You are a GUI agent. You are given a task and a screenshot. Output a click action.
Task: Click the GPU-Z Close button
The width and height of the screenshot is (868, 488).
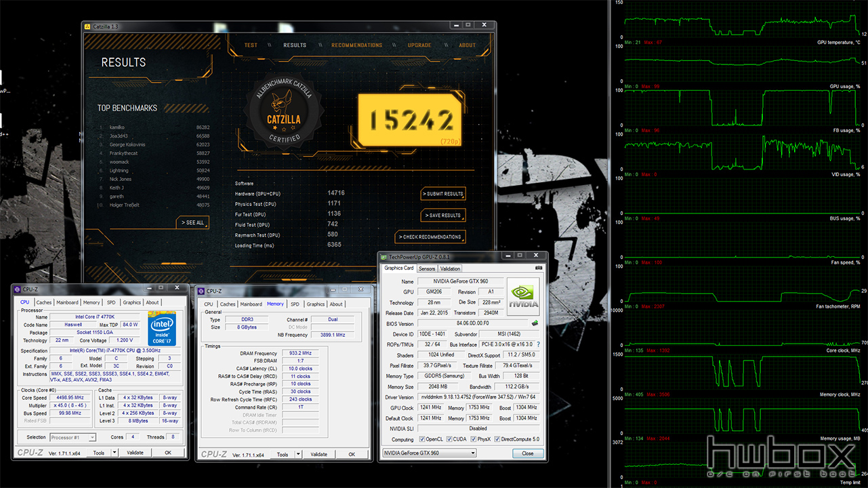tap(527, 453)
